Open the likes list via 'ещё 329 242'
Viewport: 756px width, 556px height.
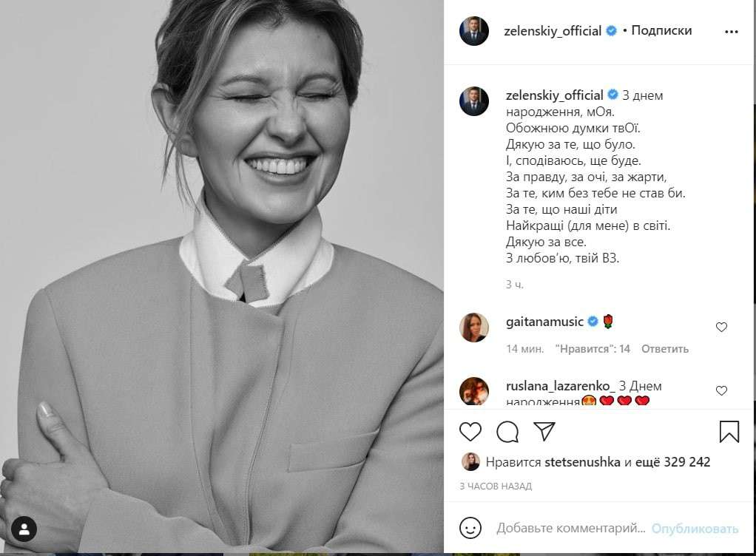click(675, 461)
